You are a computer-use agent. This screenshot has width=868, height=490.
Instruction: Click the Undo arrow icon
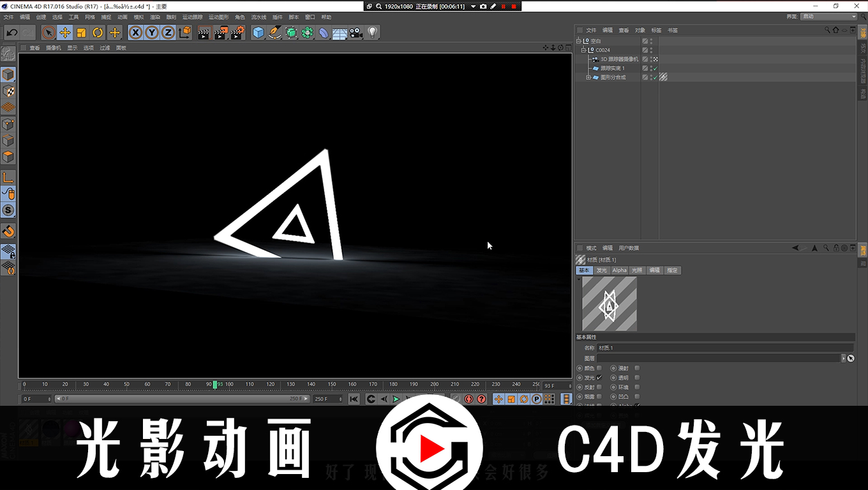click(x=11, y=33)
